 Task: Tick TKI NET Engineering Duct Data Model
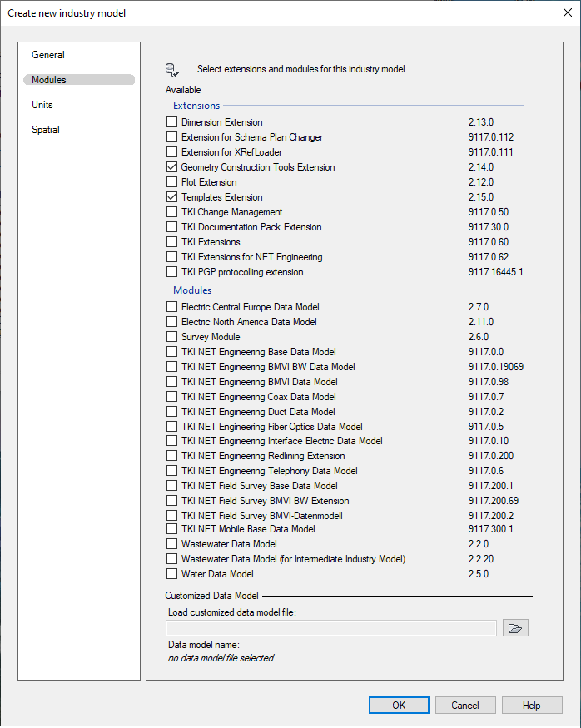(x=171, y=411)
